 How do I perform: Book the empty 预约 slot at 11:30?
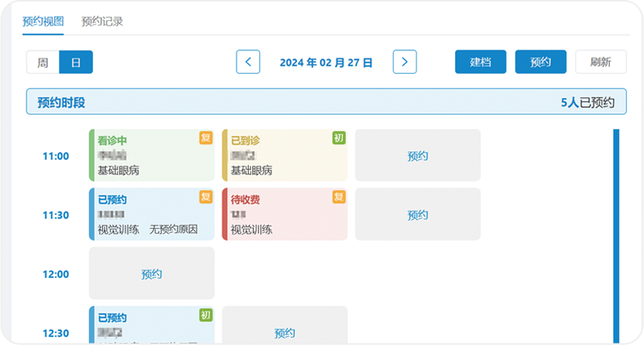tap(417, 214)
